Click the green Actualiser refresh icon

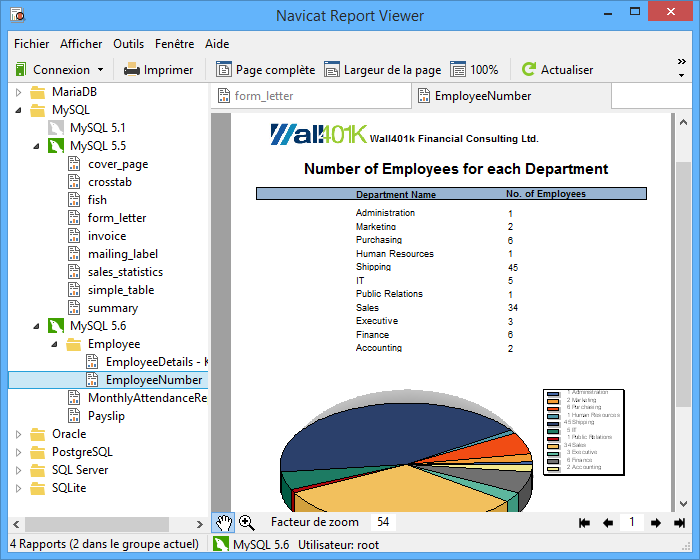click(x=529, y=69)
